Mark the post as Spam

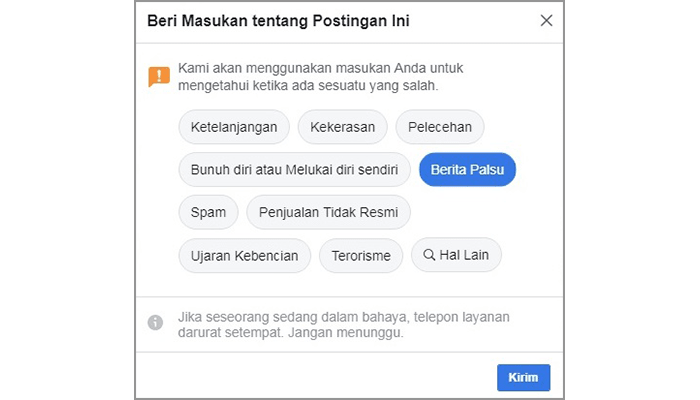208,212
